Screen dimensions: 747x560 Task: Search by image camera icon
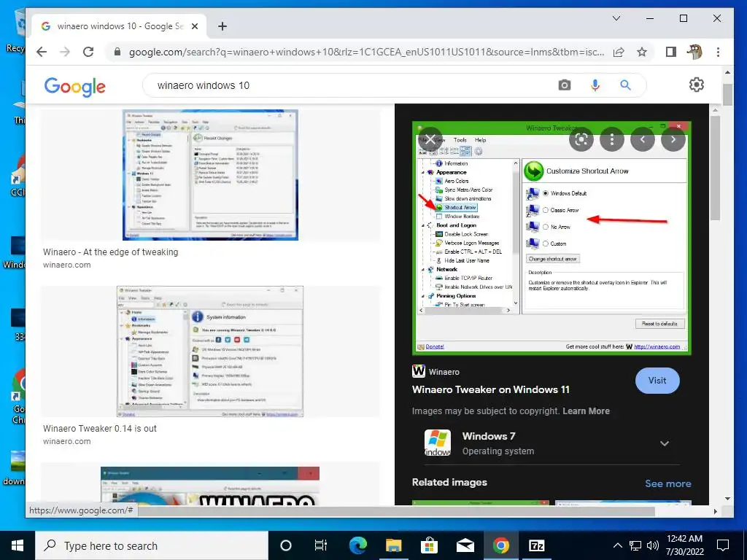pyautogui.click(x=565, y=85)
